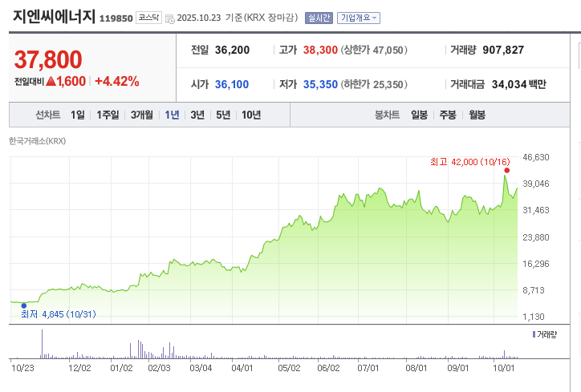581x392 pixels.
Task: Toggle the 실시간 real-time badge
Action: pyautogui.click(x=319, y=18)
